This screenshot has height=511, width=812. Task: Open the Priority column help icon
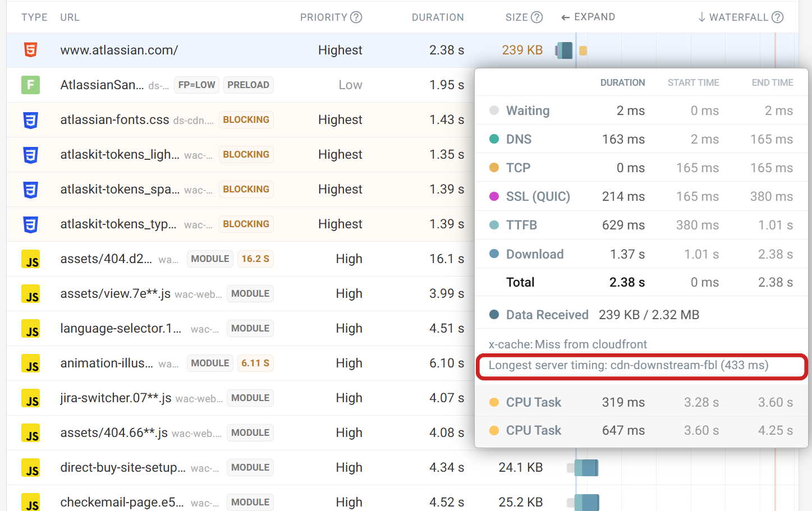click(356, 17)
